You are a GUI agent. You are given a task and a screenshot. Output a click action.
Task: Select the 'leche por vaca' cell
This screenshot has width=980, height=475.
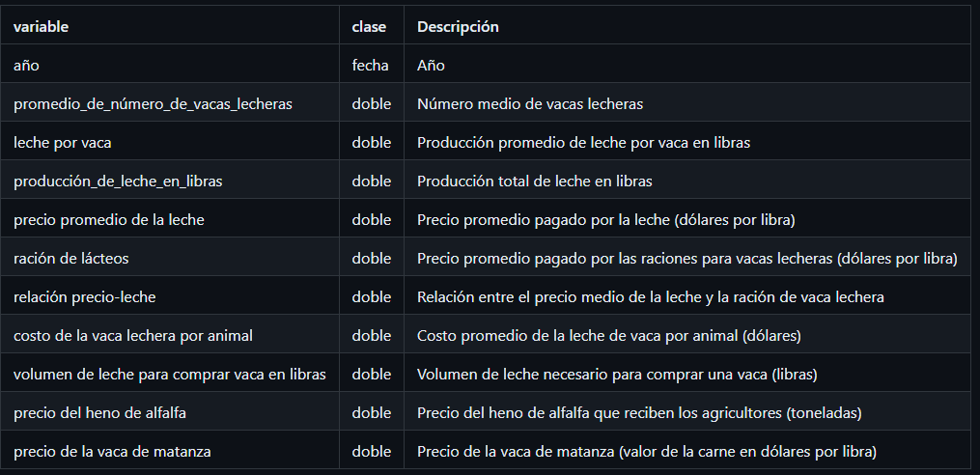[63, 143]
